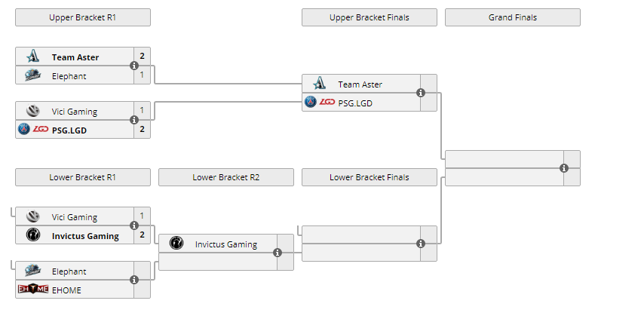Click the Team Aster logo in Upper Bracket R1

pyautogui.click(x=32, y=57)
